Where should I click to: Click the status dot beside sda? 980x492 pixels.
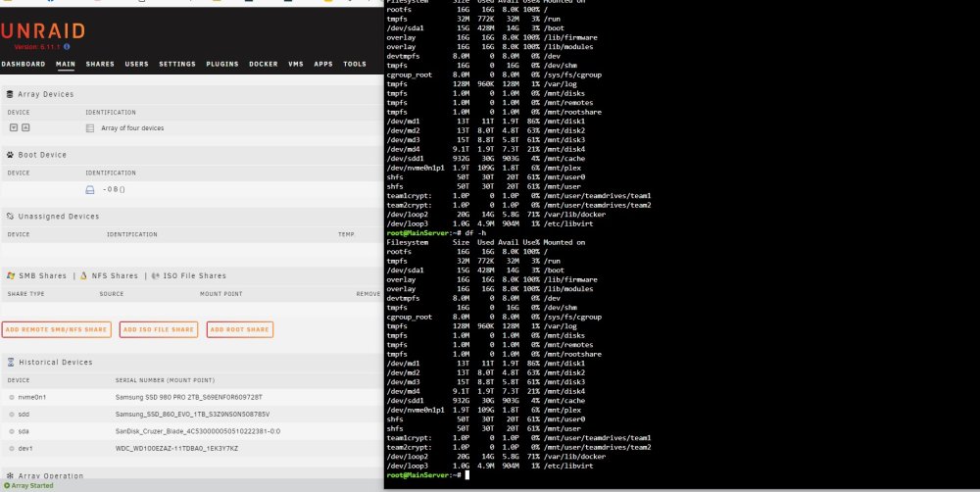(x=12, y=431)
